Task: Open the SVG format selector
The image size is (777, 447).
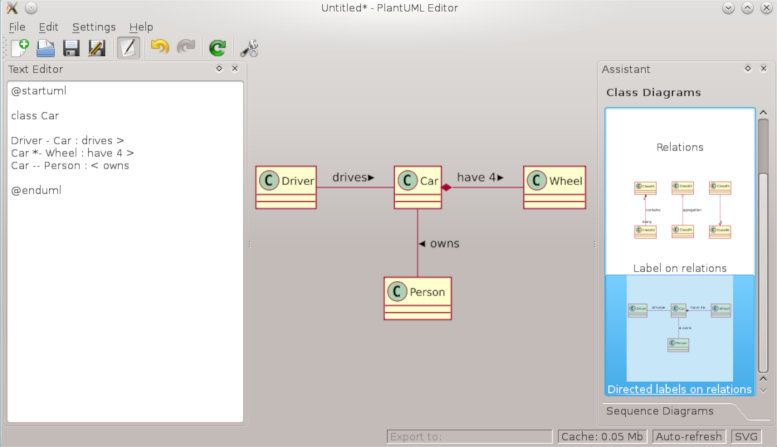Action: tap(746, 437)
